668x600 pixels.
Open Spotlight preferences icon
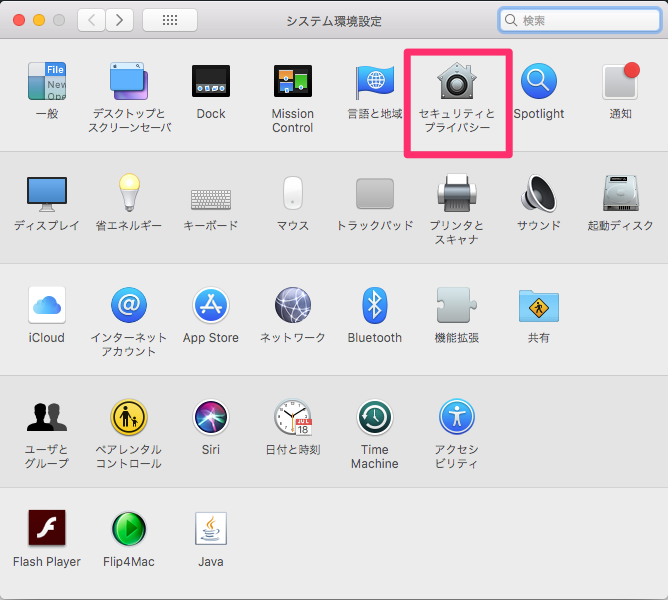click(538, 81)
